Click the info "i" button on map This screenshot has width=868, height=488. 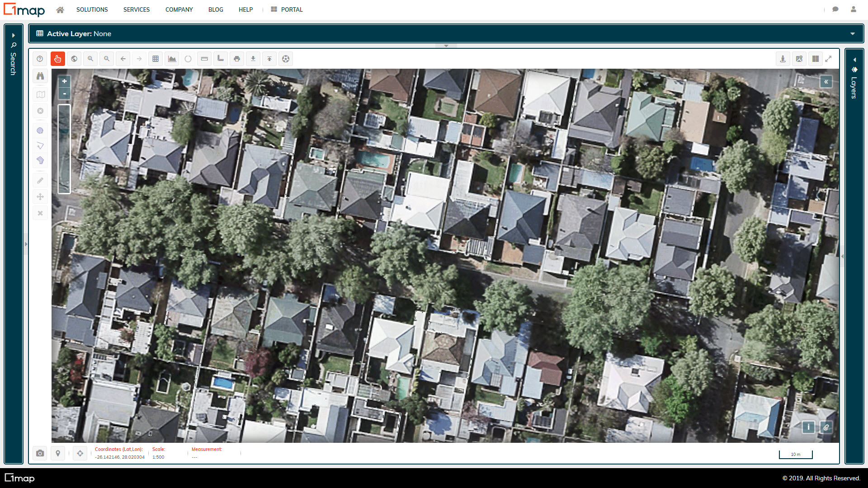tap(808, 427)
